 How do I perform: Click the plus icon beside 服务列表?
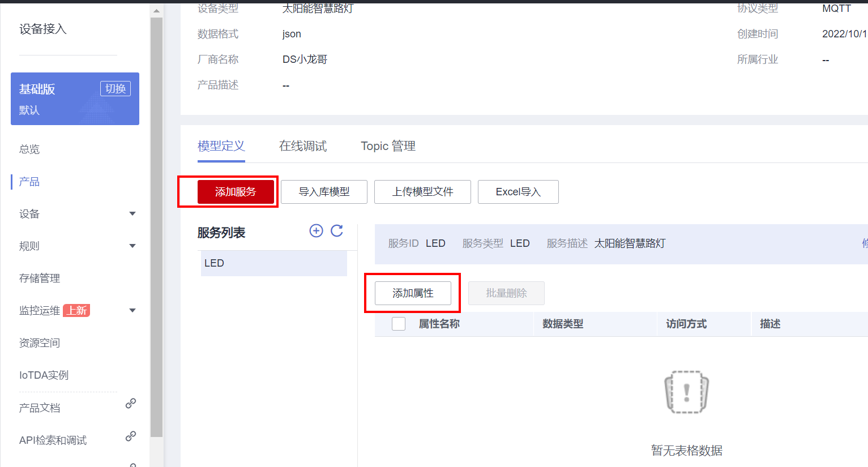(316, 231)
